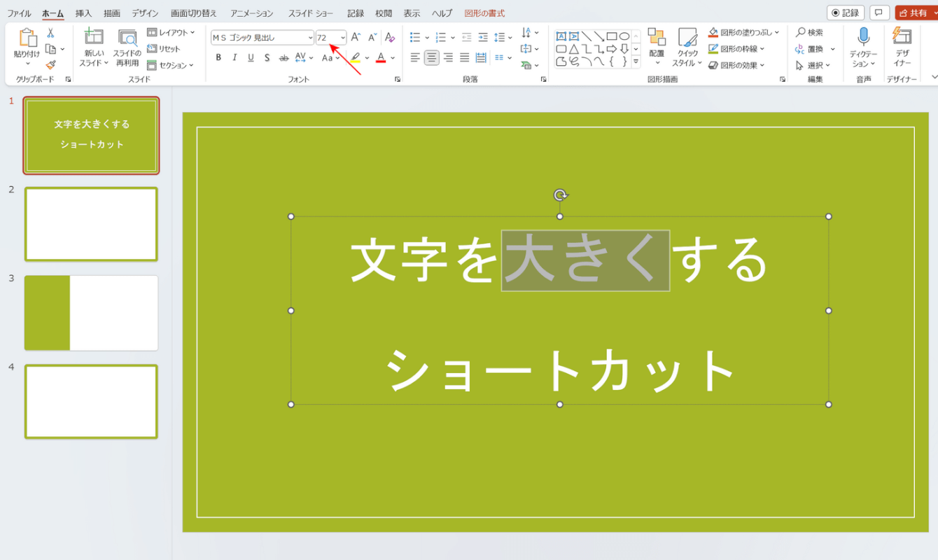Apply the red font color swatch
Viewport: 938px width, 560px height.
381,57
